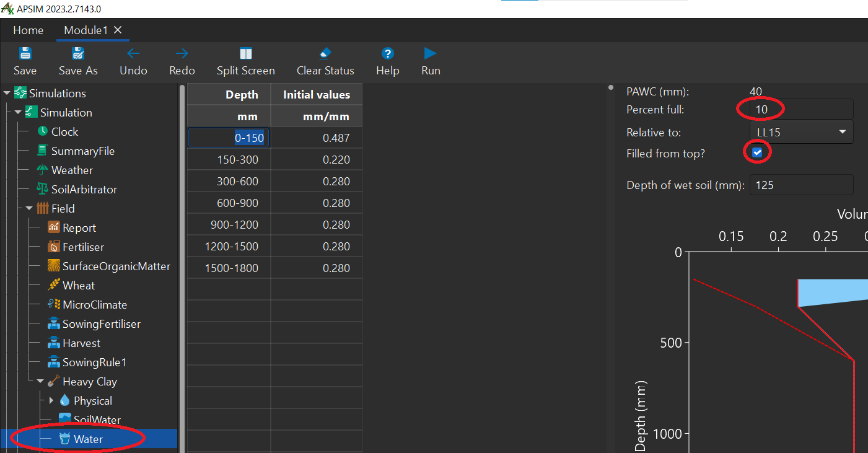The width and height of the screenshot is (868, 453).
Task: Select the SoilWater node icon
Action: pyautogui.click(x=64, y=418)
